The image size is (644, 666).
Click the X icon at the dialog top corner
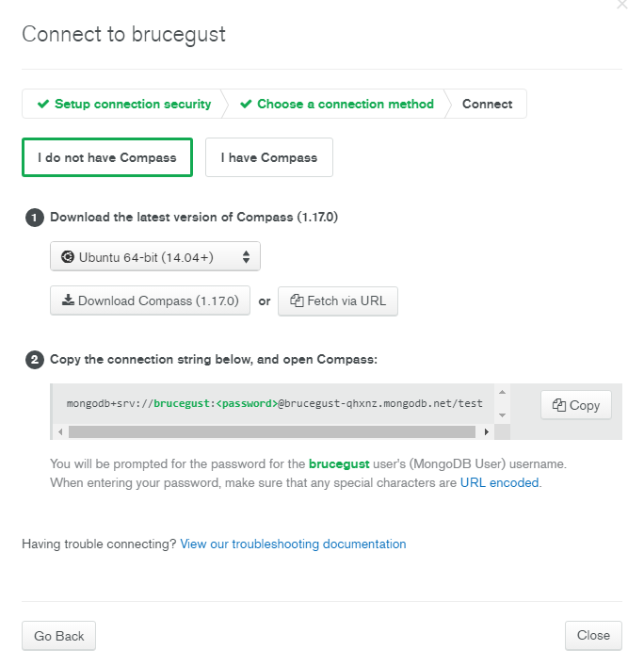[621, 5]
